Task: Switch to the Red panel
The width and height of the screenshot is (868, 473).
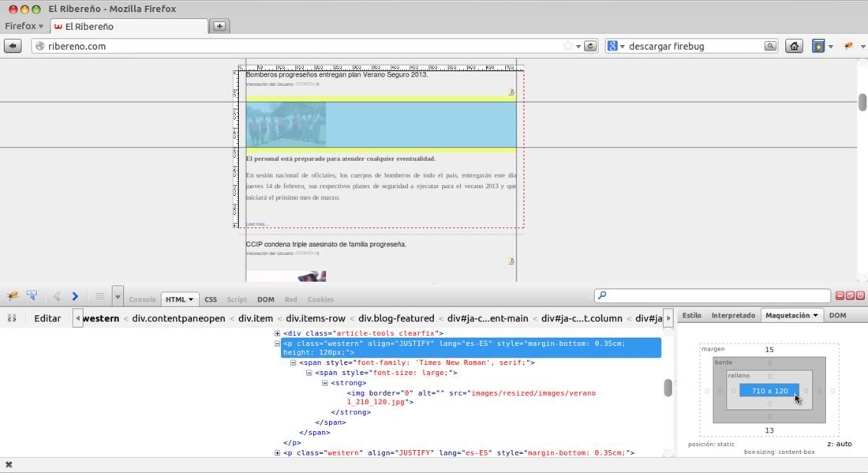Action: coord(290,299)
